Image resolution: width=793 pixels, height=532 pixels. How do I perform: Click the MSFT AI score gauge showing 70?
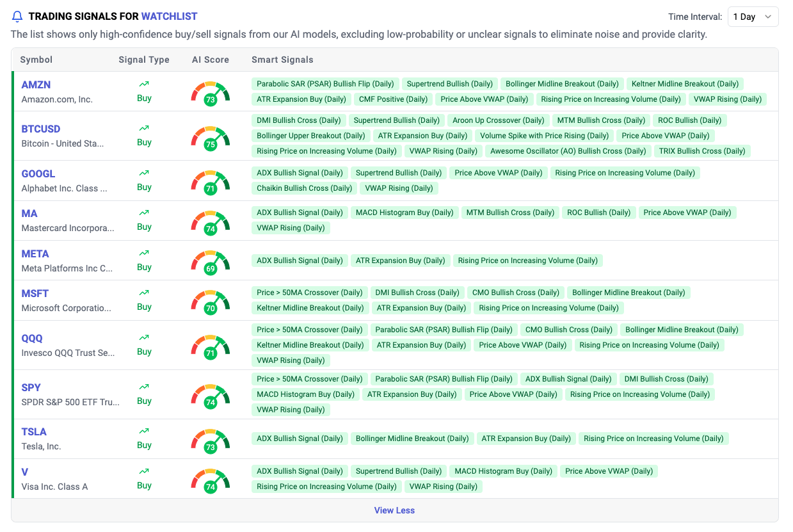coord(210,302)
